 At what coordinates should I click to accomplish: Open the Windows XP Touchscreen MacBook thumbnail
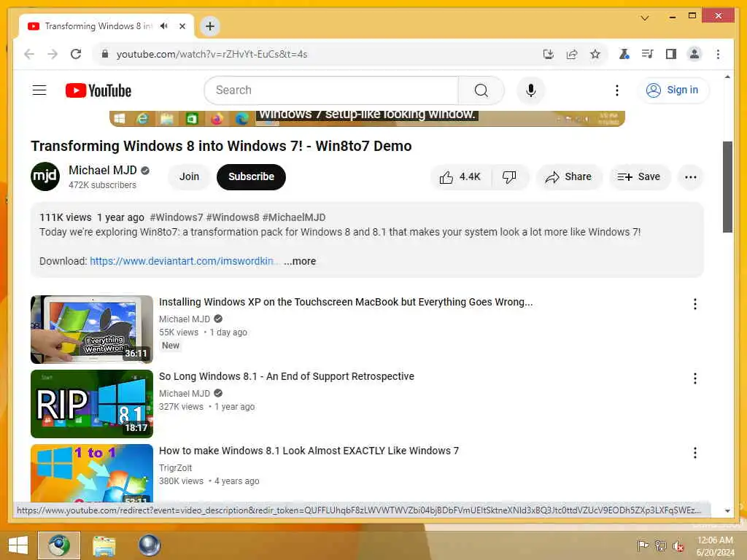point(92,330)
